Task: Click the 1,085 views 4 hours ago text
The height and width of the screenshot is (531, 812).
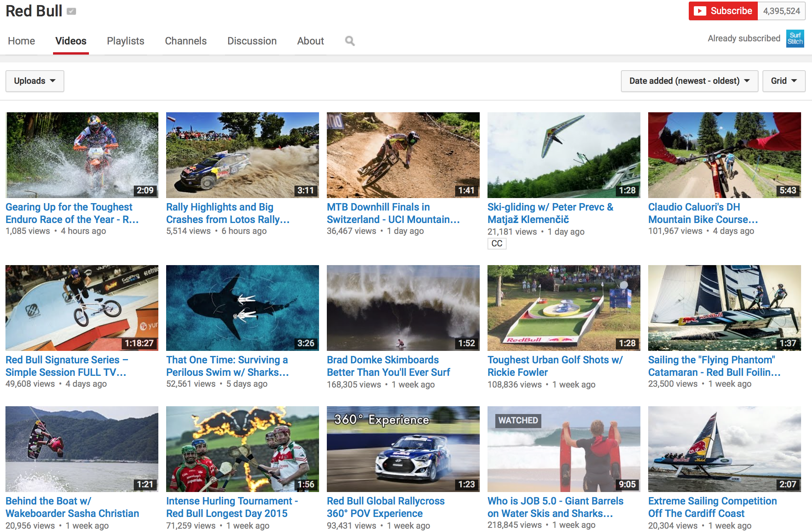Action: (x=56, y=231)
